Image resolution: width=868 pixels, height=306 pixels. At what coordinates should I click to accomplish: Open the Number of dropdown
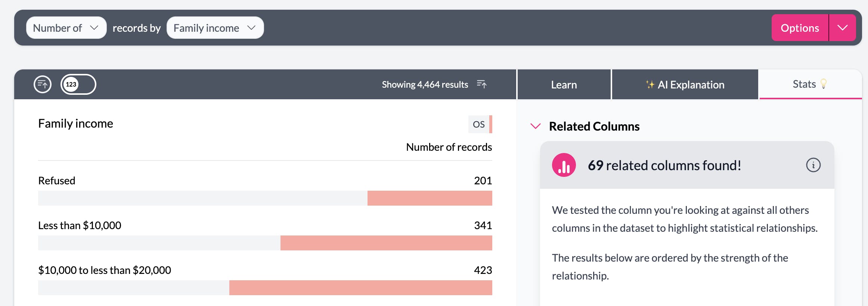point(66,28)
